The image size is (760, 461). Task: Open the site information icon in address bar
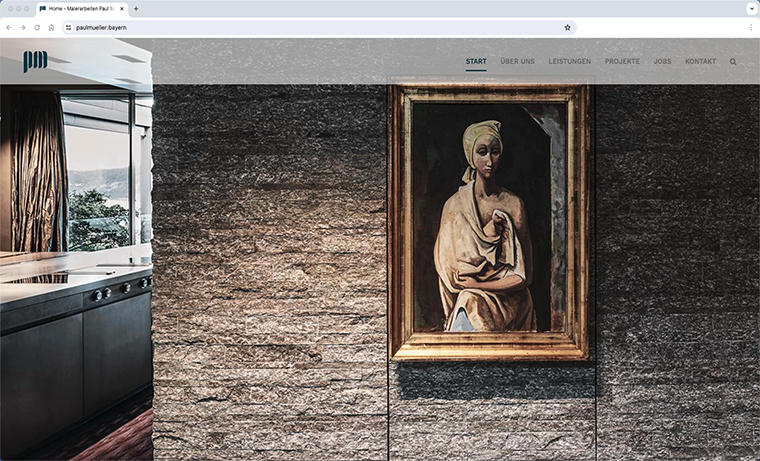[x=68, y=28]
